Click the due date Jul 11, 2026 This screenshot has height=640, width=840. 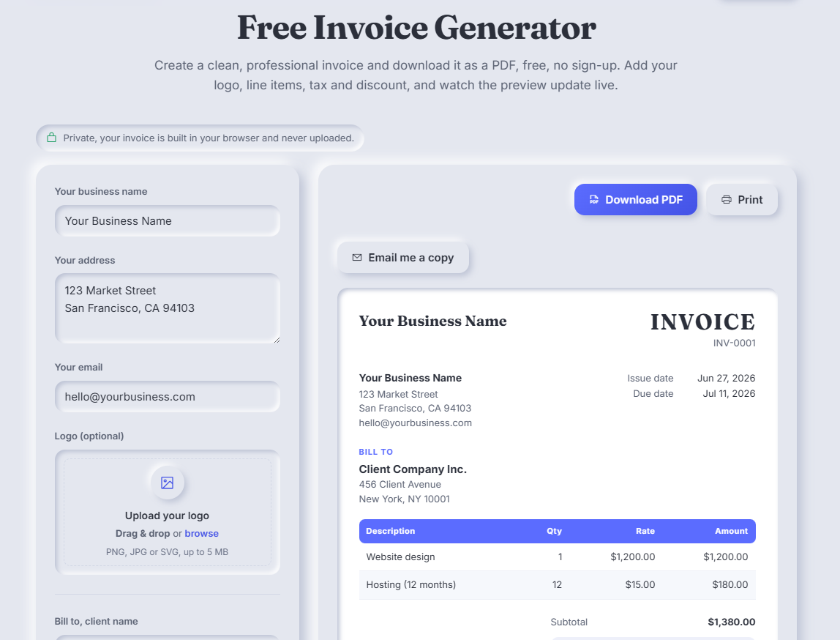(729, 393)
